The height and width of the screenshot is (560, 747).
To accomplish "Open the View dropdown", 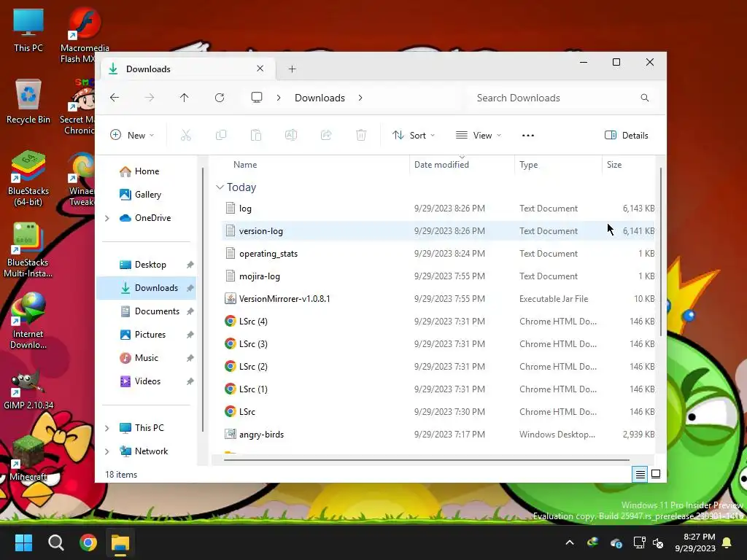I will 479,135.
